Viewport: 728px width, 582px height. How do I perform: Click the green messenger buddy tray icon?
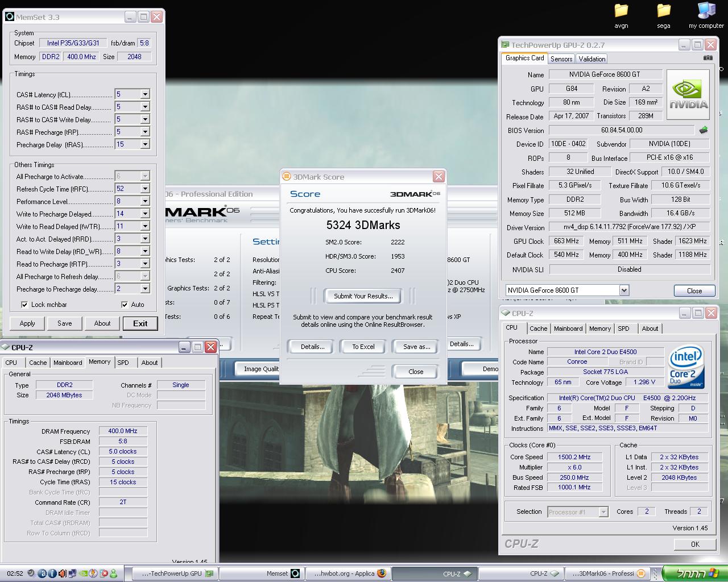coord(114,573)
